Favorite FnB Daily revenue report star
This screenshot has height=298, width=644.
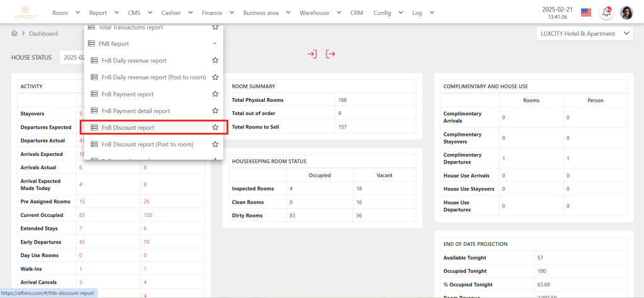[x=215, y=60]
